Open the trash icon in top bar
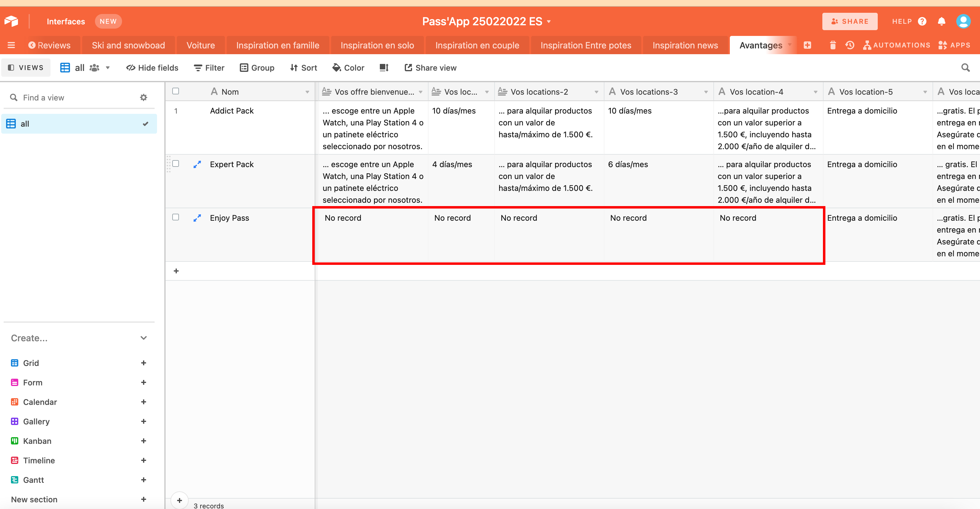This screenshot has width=980, height=509. pyautogui.click(x=833, y=45)
